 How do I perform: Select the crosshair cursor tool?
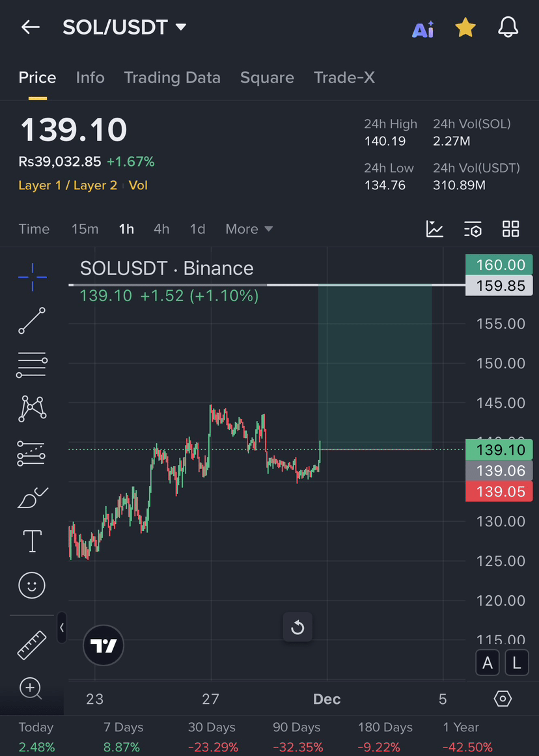[33, 277]
